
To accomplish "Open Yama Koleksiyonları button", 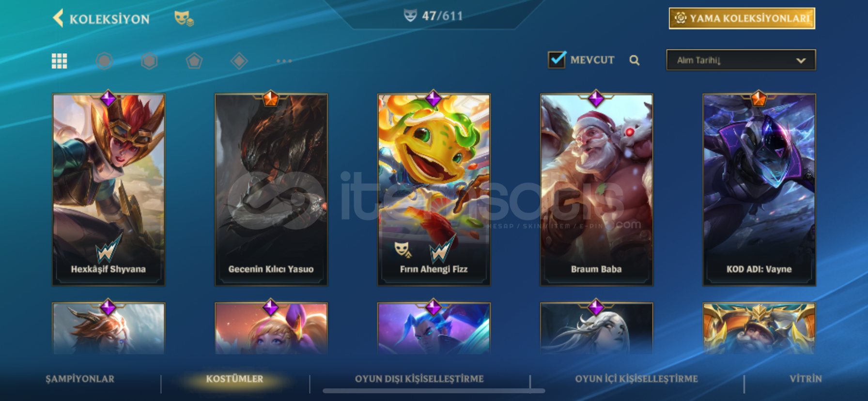I will [x=742, y=18].
